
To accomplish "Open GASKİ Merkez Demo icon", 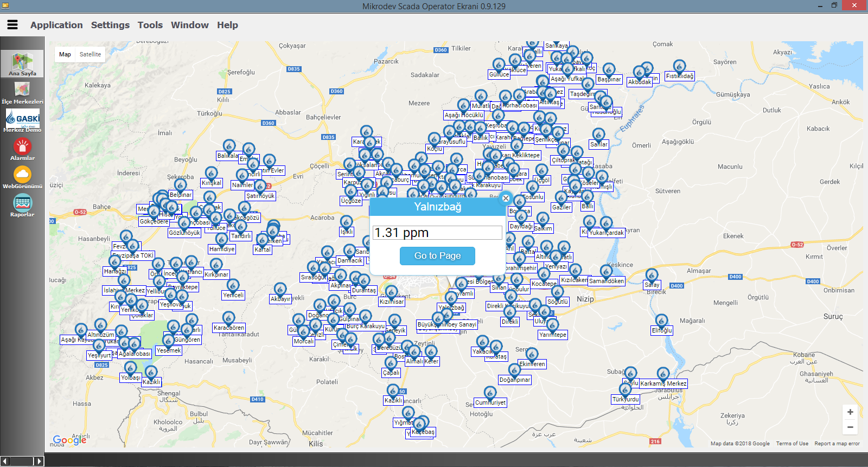I will (x=22, y=120).
